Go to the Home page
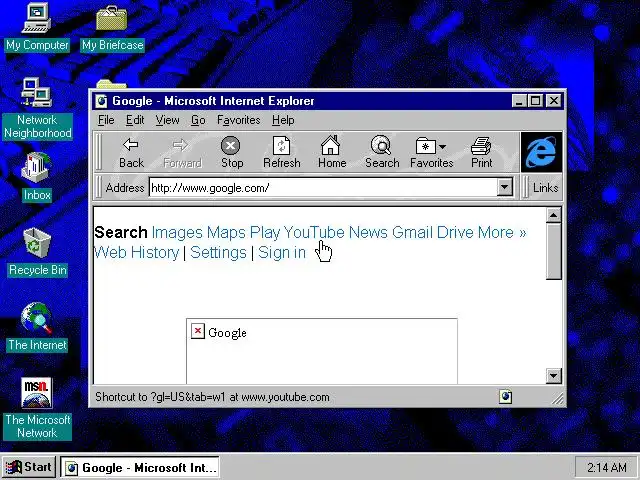Viewport: 640px width, 480px height. click(331, 153)
